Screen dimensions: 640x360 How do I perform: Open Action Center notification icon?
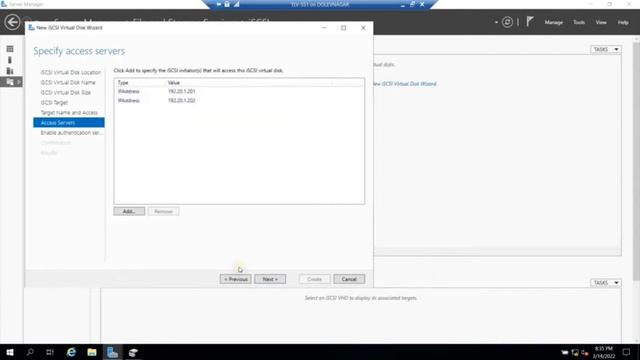(626, 352)
